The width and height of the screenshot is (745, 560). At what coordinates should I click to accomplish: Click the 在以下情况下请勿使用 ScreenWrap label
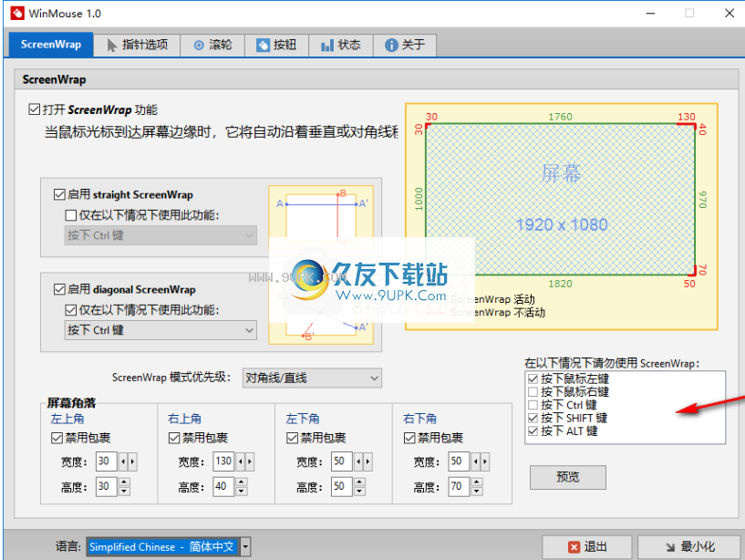(x=612, y=363)
